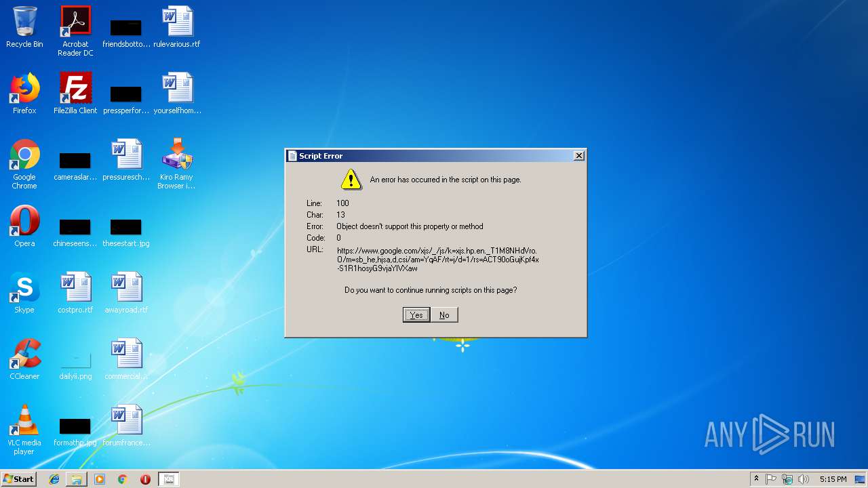
Task: Launch CCleaner desktop shortcut
Action: (x=24, y=360)
